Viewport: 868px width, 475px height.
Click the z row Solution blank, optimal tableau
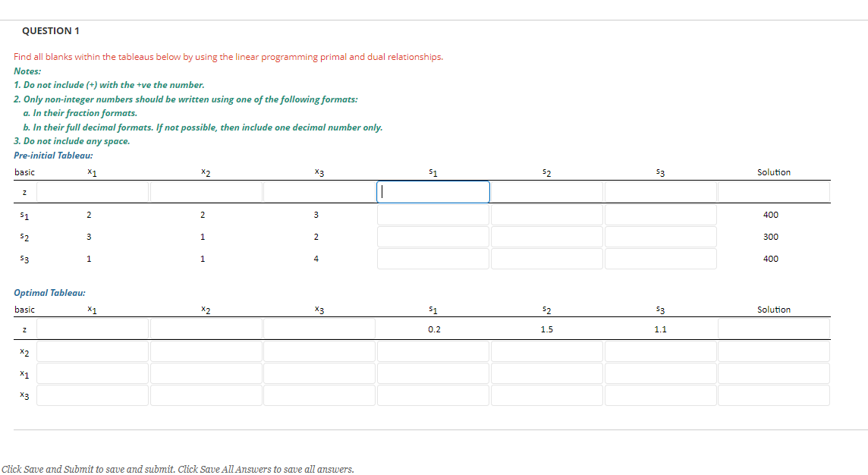pos(773,329)
